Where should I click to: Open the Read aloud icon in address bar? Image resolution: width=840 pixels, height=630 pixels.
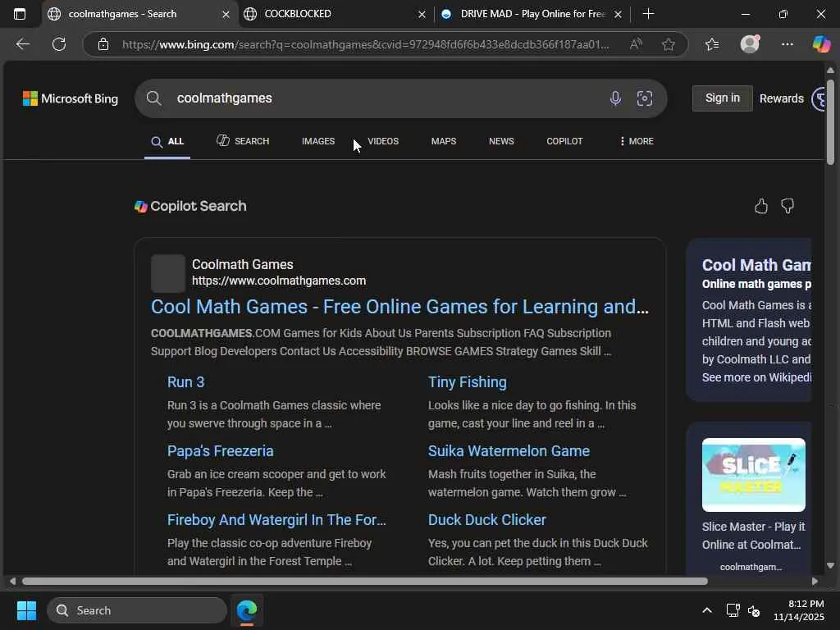click(636, 44)
